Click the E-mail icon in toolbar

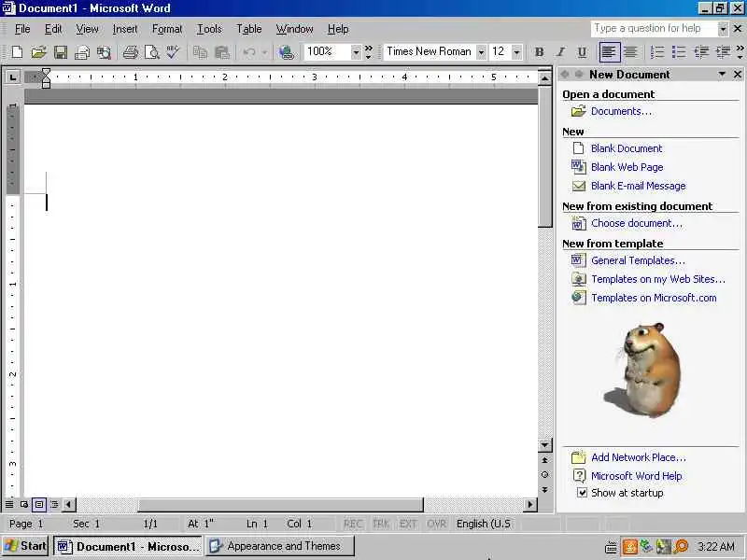[82, 52]
